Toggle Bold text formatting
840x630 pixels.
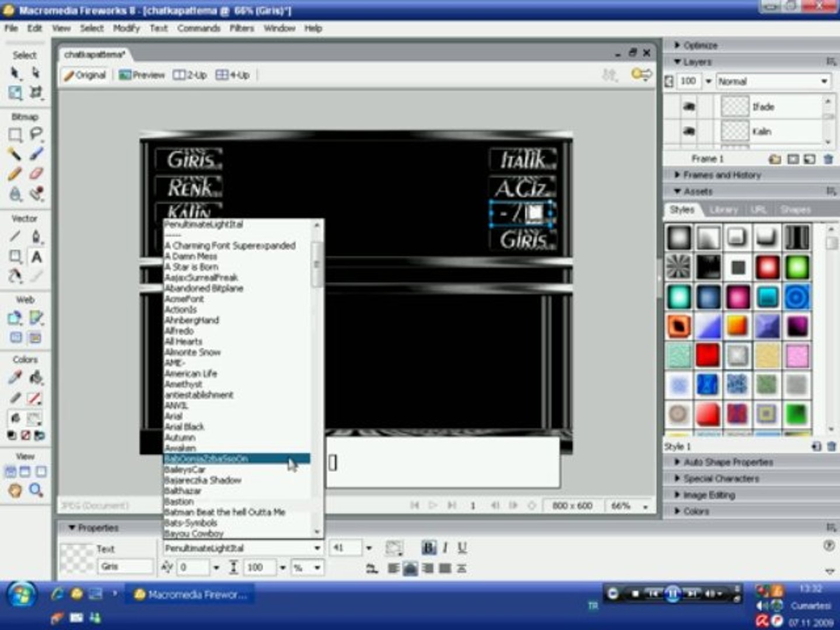428,548
